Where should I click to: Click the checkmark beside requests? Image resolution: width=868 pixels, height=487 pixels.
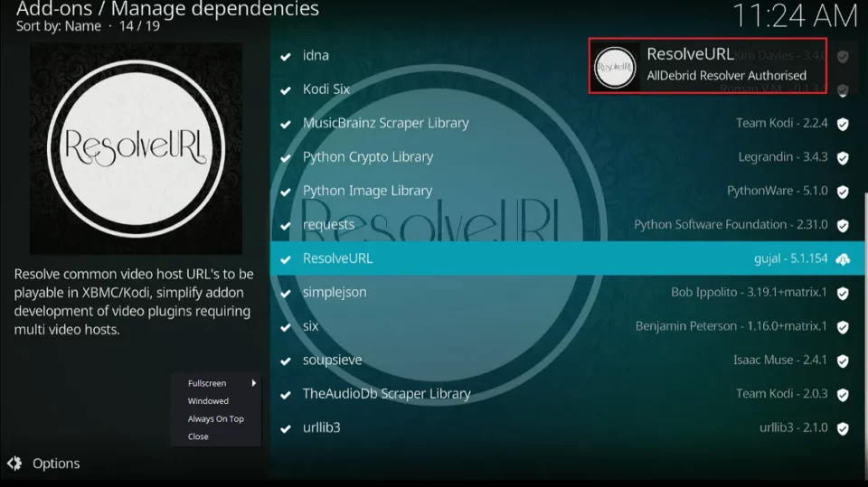click(286, 226)
